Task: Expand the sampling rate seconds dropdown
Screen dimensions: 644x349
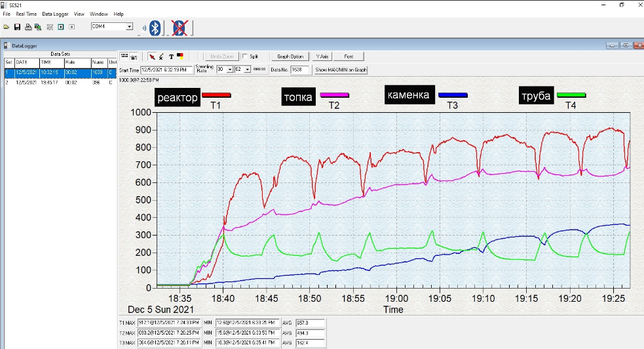Action: 247,69
